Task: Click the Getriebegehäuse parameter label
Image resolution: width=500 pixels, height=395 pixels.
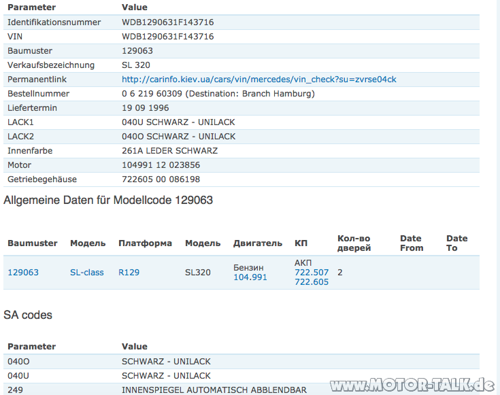Action: 42,179
